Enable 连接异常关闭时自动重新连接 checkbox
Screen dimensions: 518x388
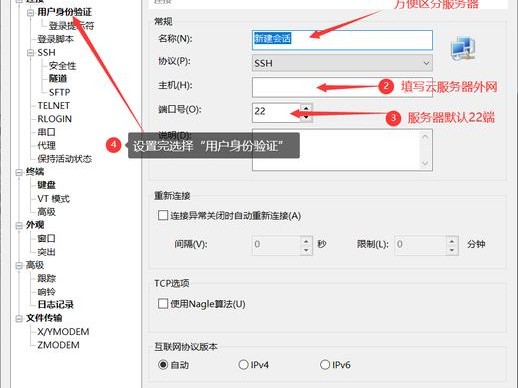coord(163,215)
